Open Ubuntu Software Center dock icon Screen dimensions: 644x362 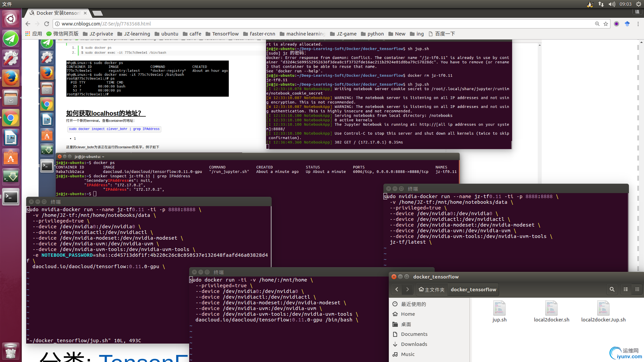pyautogui.click(x=11, y=158)
